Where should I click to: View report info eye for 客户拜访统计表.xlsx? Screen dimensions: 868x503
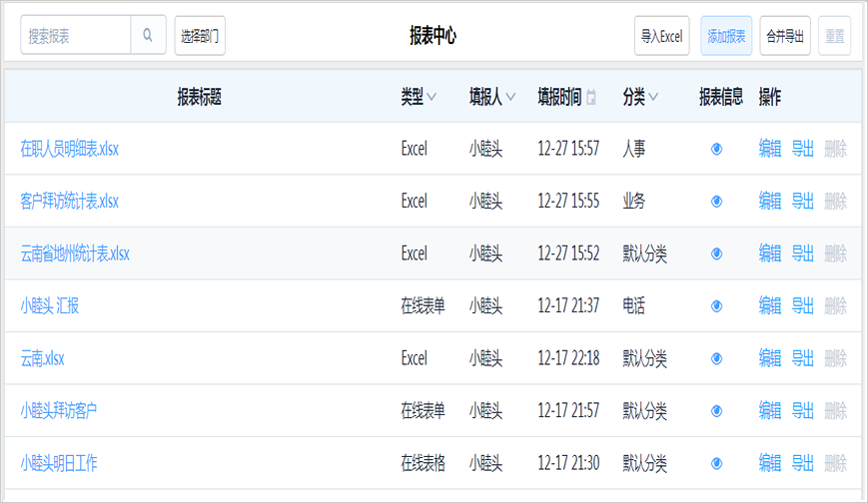click(716, 202)
